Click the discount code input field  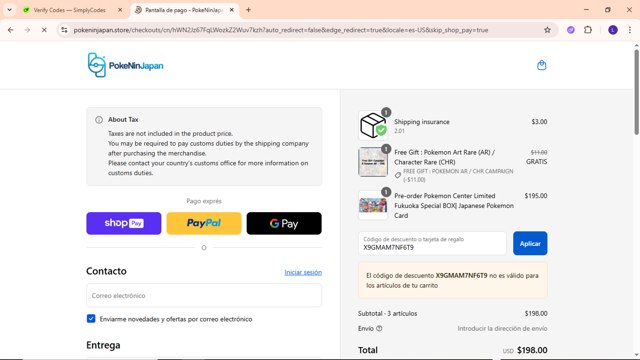coord(432,243)
